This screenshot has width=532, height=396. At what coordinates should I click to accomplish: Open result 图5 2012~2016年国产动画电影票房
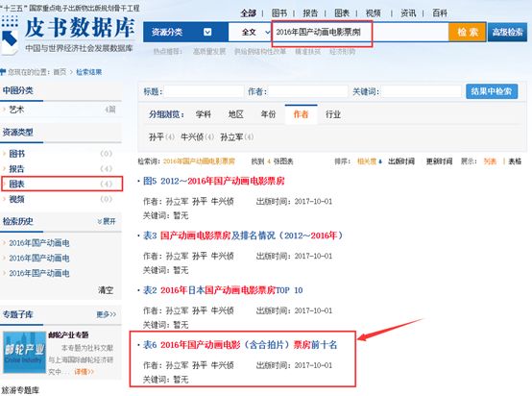[214, 181]
